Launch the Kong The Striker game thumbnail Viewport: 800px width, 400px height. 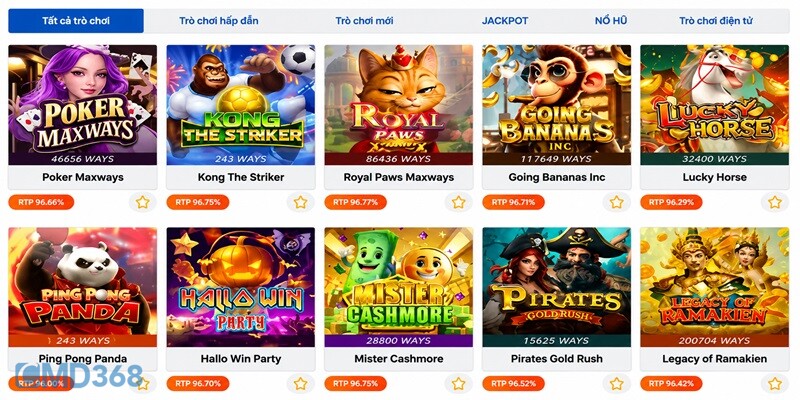pyautogui.click(x=241, y=105)
